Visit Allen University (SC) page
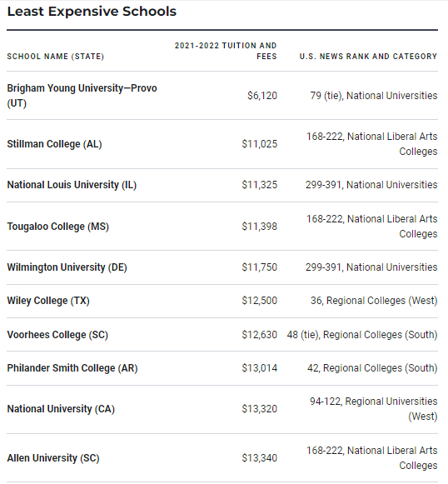Screen dimensions: 448x484 (53, 458)
